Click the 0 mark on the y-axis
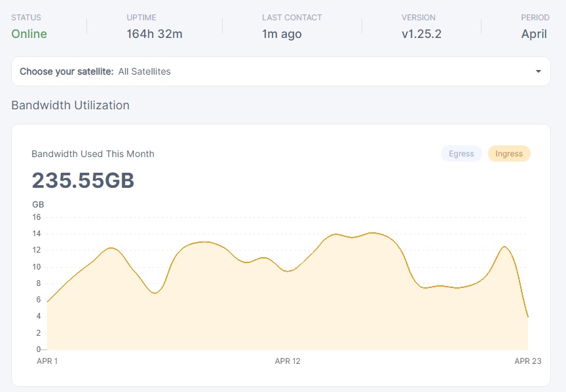The width and height of the screenshot is (566, 392). pyautogui.click(x=39, y=349)
